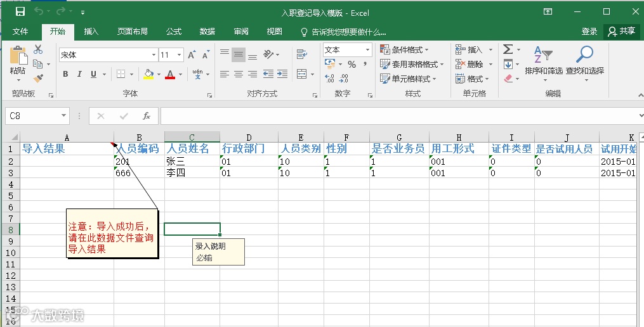Click the Cut scissors icon
Image resolution: width=644 pixels, height=327 pixels.
(38, 49)
